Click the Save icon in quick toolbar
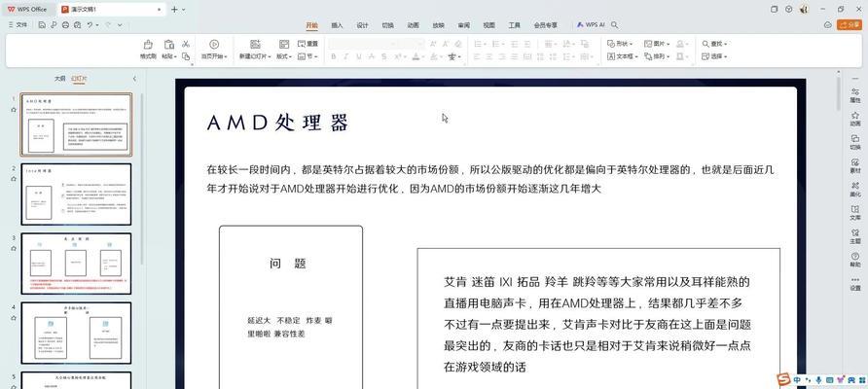This screenshot has height=389, width=868. 42,25
